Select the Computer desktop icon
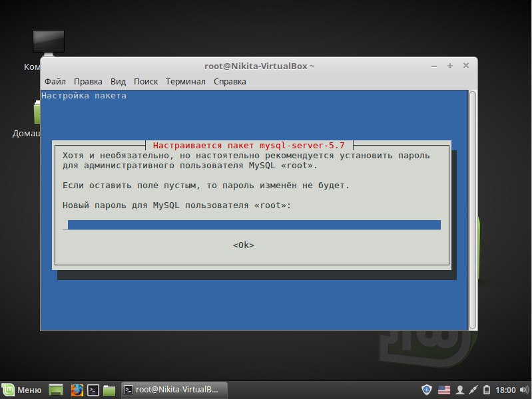This screenshot has height=399, width=532. coord(49,43)
